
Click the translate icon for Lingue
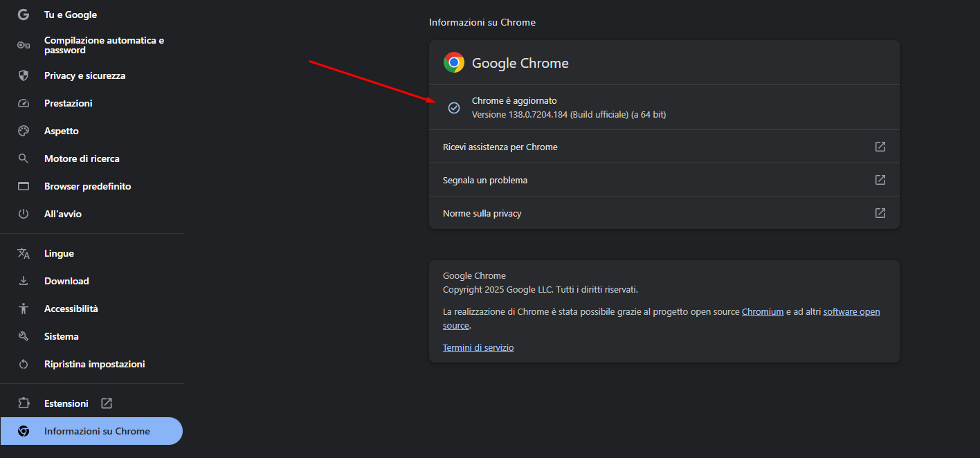coord(24,253)
